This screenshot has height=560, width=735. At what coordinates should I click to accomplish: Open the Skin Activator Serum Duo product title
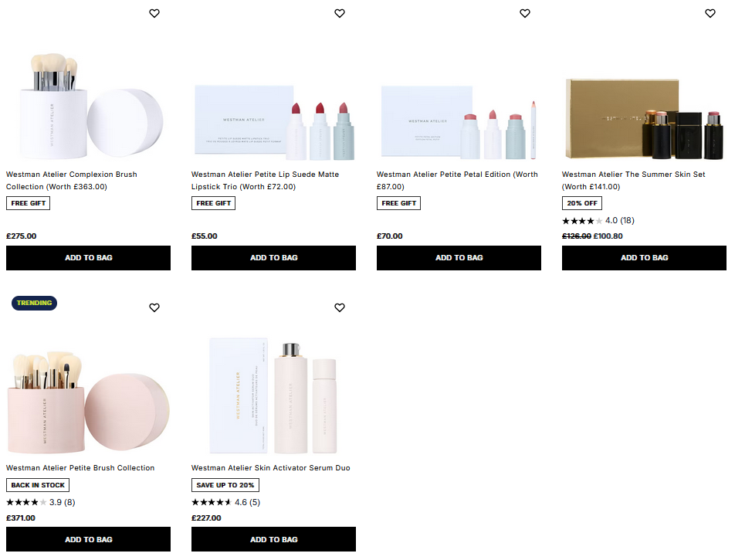270,467
